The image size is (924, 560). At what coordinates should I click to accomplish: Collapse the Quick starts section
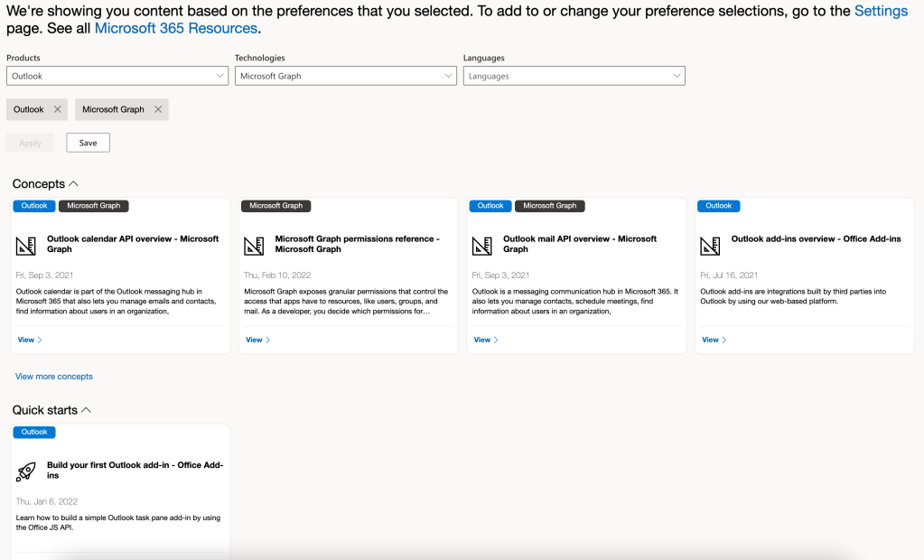click(86, 410)
